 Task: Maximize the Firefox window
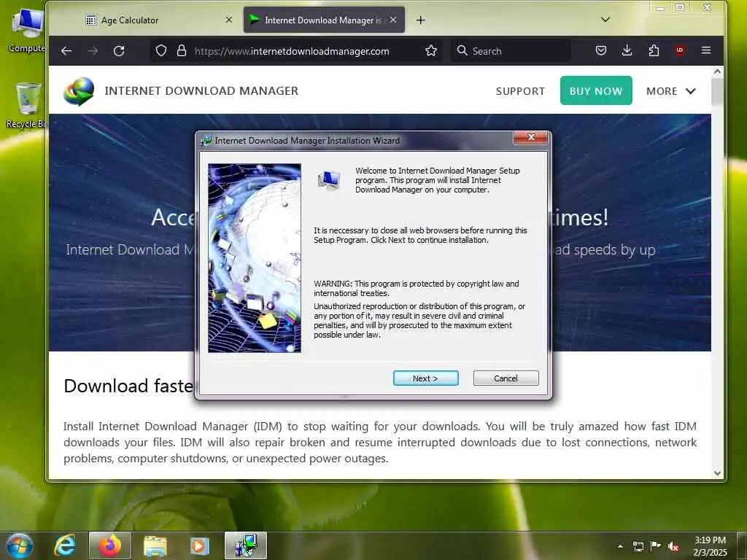681,7
